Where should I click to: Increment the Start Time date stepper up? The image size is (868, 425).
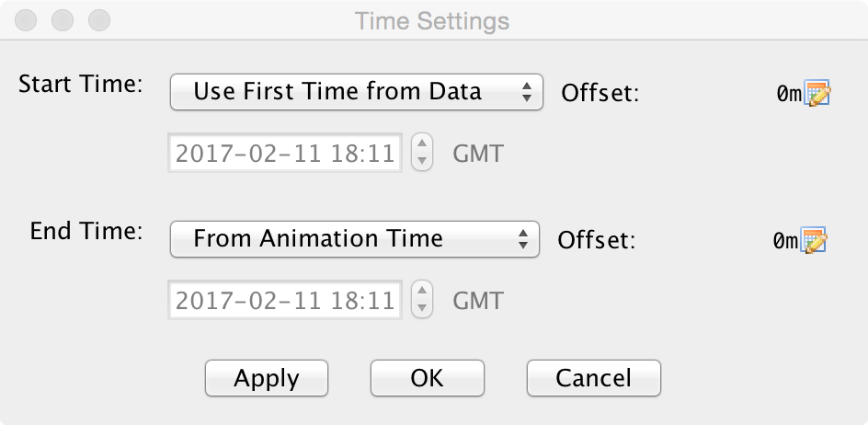(421, 144)
